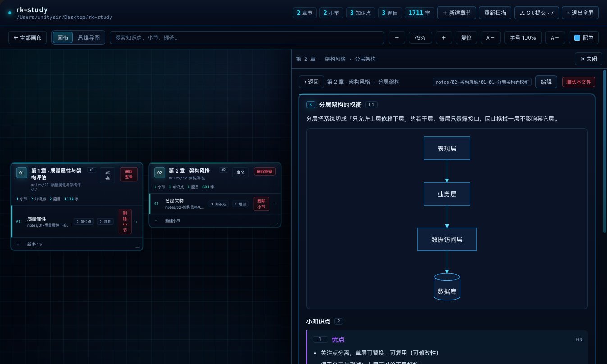Click the 02 badge of chapter 2

(160, 173)
